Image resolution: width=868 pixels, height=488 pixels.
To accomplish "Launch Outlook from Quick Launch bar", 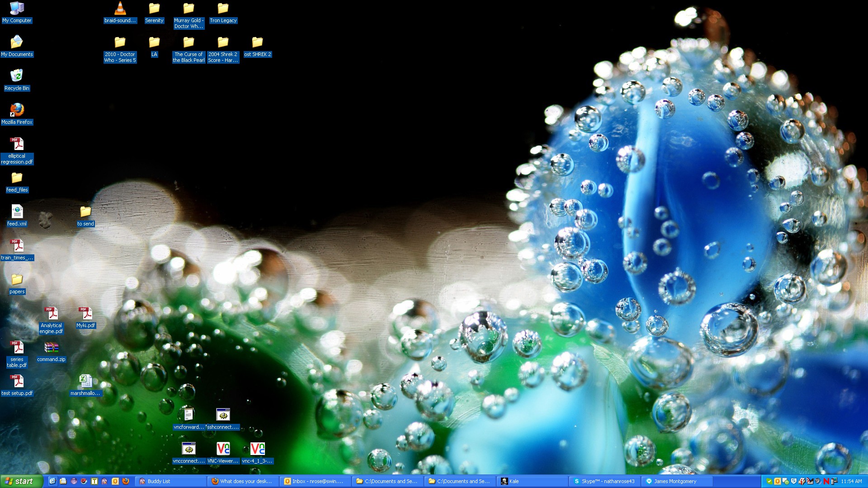I will [115, 481].
